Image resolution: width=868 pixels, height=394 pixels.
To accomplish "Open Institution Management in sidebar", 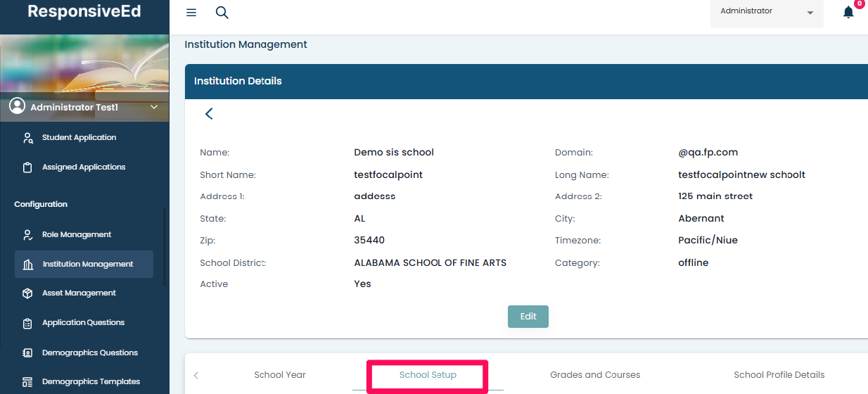I will pyautogui.click(x=87, y=265).
